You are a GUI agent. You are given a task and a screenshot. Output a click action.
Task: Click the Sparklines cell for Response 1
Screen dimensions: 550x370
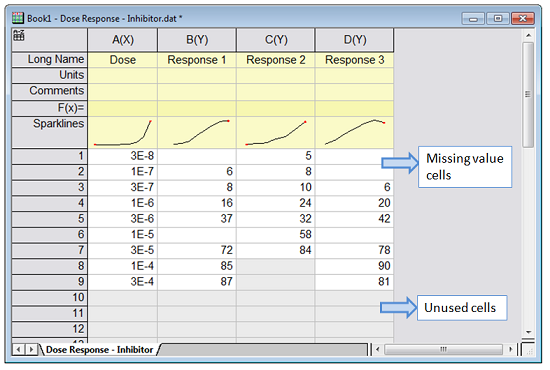[197, 133]
